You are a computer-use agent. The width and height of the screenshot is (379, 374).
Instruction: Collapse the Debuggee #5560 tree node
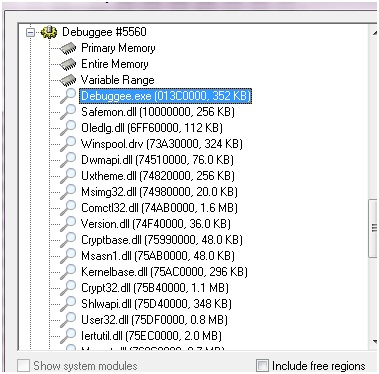click(x=31, y=33)
